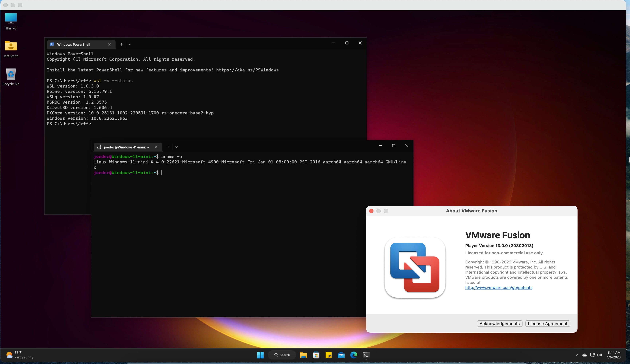
Task: Launch Microsoft Edge from the taskbar
Action: (x=353, y=355)
